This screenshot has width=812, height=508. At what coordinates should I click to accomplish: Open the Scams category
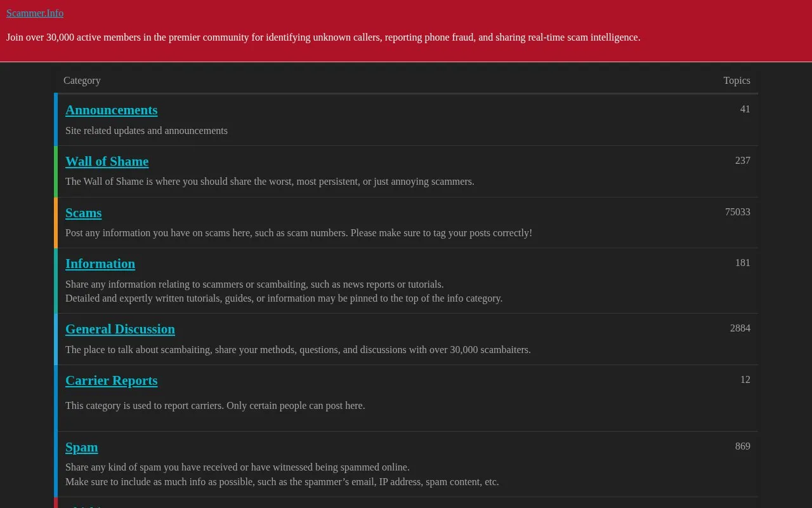(83, 213)
